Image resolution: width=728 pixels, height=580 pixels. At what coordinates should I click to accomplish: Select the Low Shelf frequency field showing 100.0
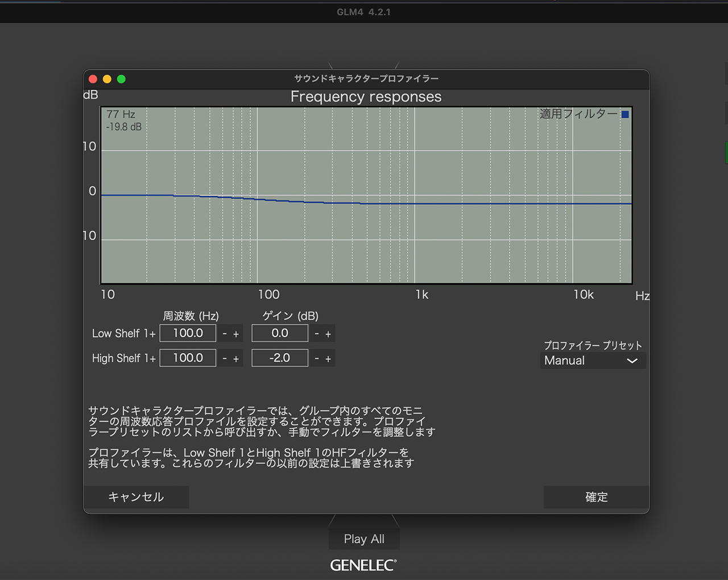coord(188,333)
